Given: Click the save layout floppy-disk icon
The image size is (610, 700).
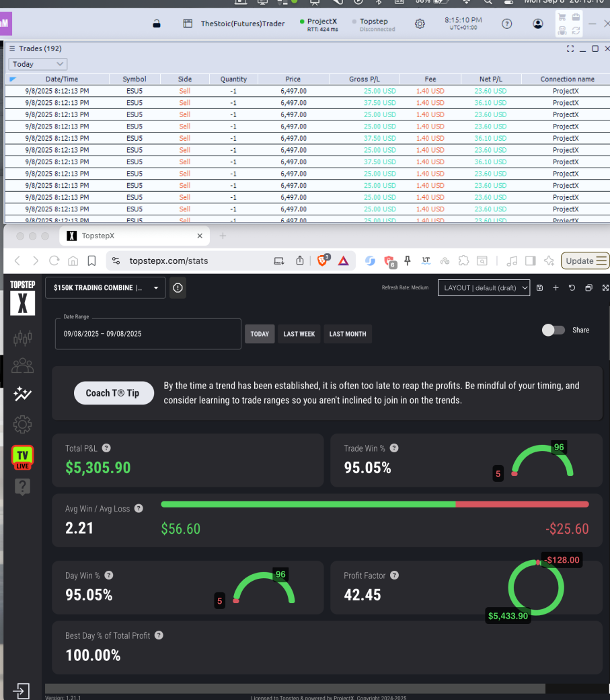Looking at the screenshot, I should (x=539, y=288).
